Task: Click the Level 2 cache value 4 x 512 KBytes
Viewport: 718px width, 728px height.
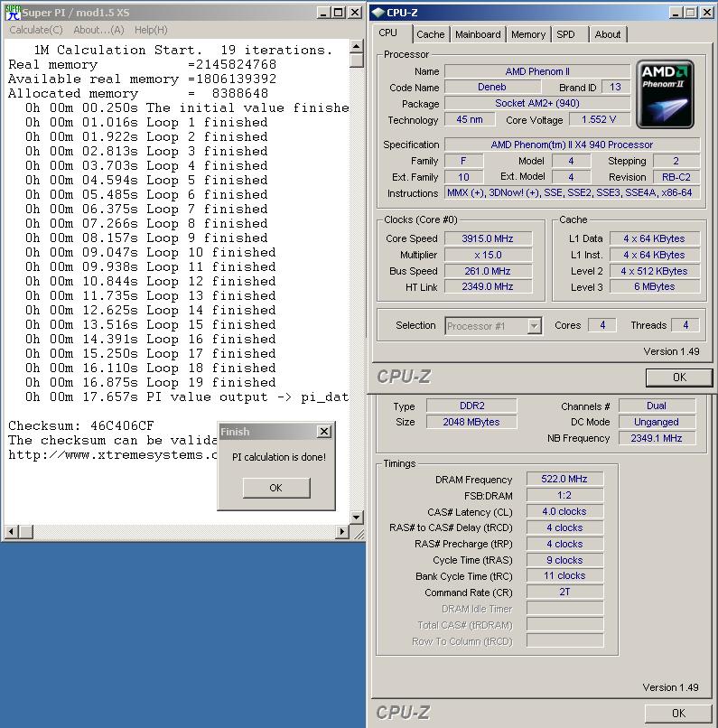Action: click(655, 271)
